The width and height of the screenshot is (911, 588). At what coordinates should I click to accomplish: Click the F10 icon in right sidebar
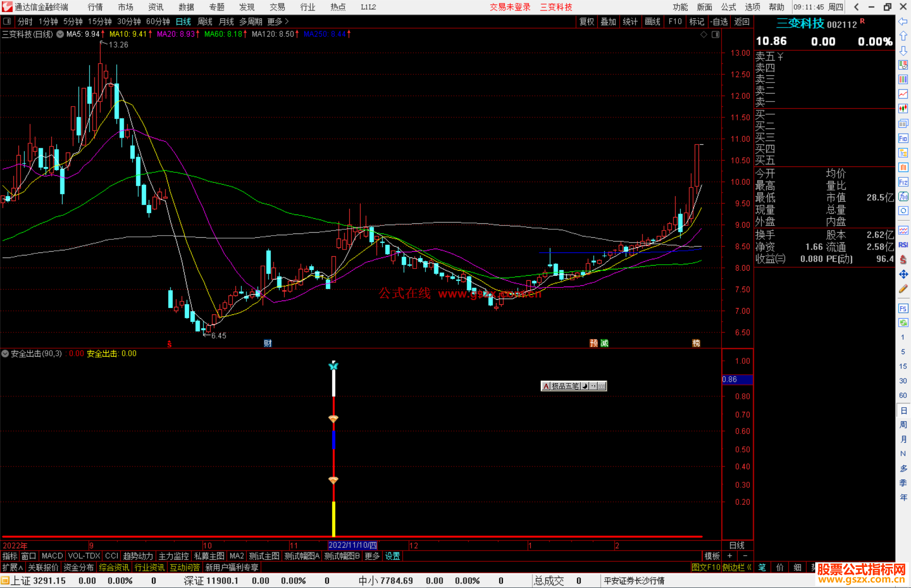point(903,138)
